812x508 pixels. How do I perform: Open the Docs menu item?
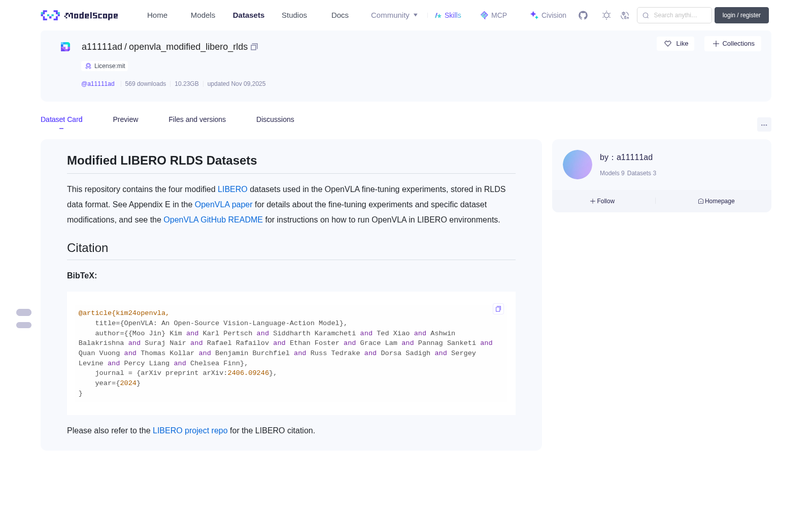pos(340,15)
